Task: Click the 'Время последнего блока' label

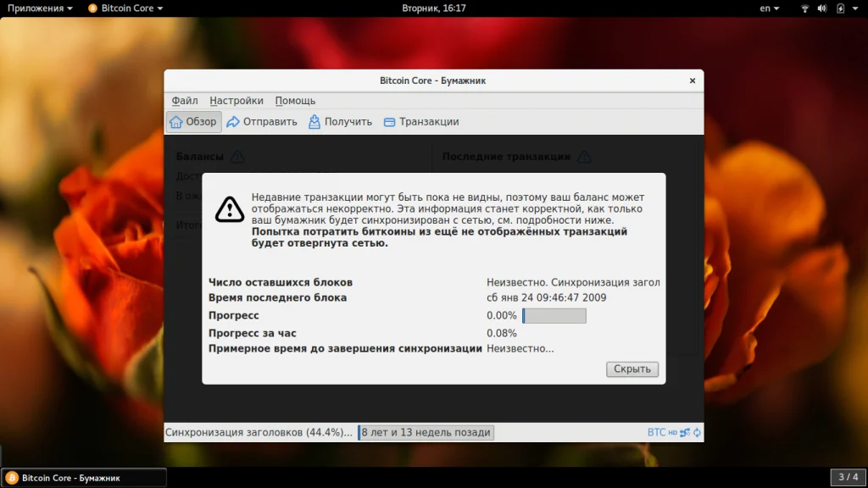Action: point(277,297)
